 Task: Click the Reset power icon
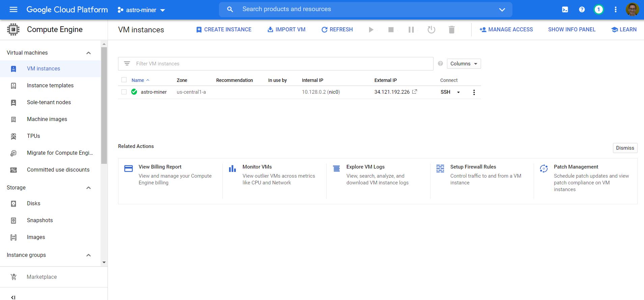click(431, 30)
